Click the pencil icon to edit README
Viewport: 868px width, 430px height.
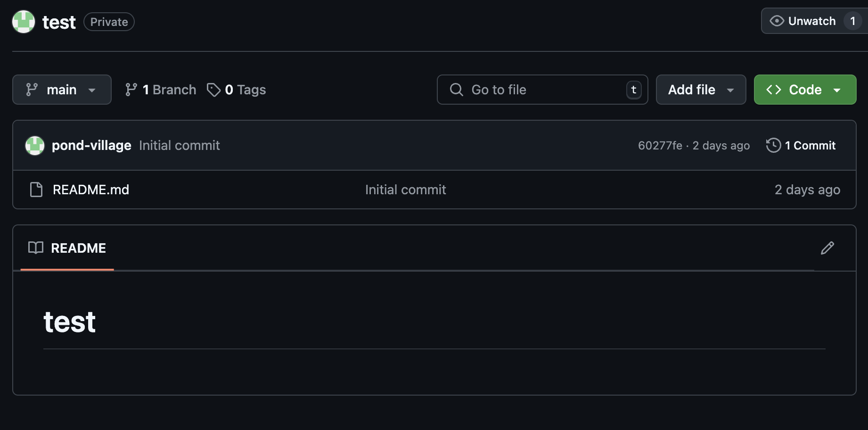(x=827, y=248)
